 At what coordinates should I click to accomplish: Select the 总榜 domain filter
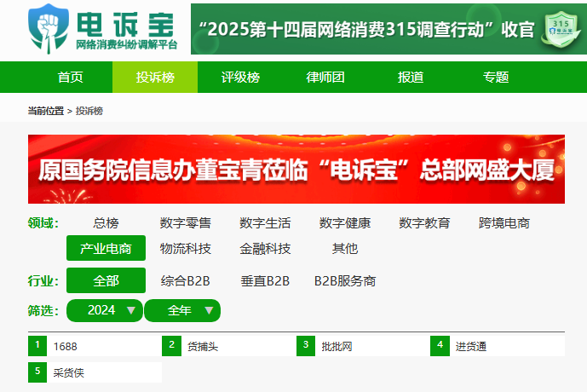(106, 223)
